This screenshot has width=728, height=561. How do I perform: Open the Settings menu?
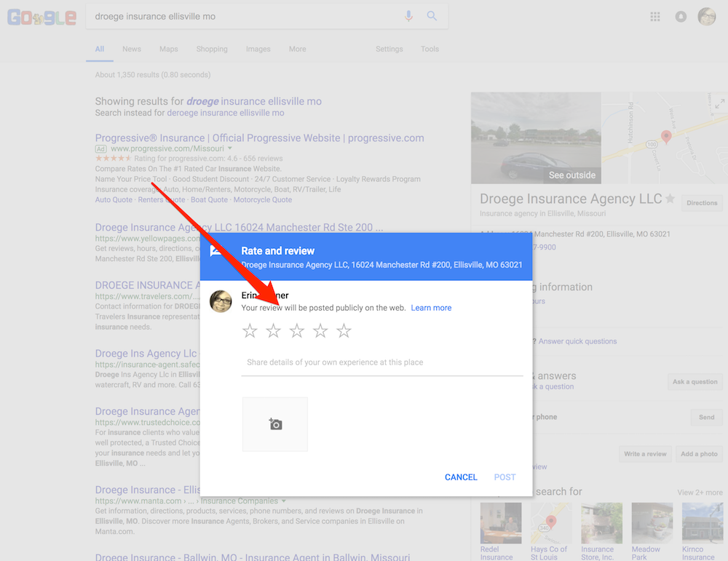389,49
